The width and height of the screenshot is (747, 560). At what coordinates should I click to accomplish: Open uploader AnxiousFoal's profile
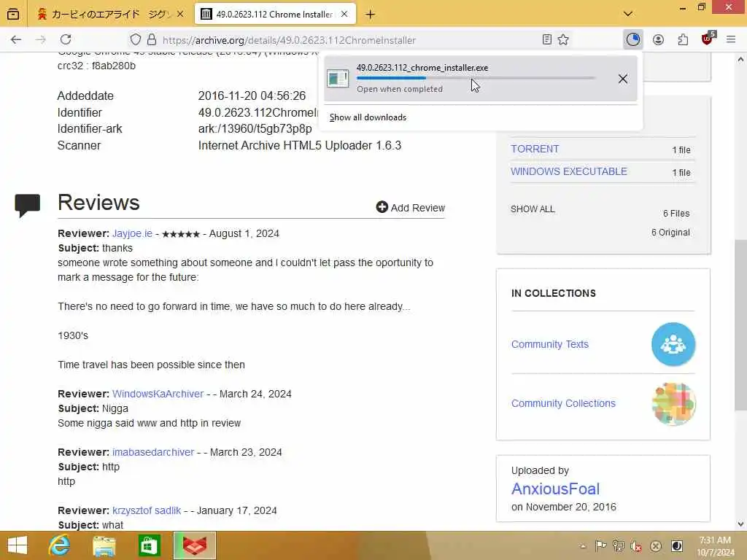[555, 489]
